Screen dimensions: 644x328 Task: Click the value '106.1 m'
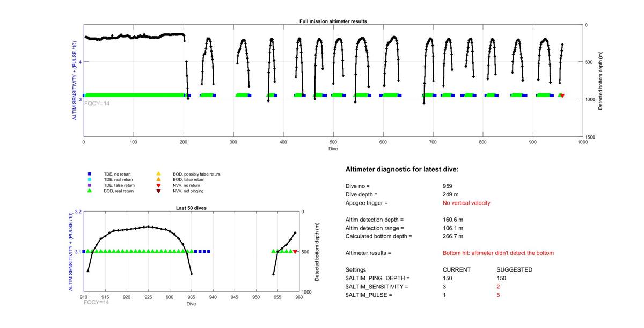click(x=453, y=228)
